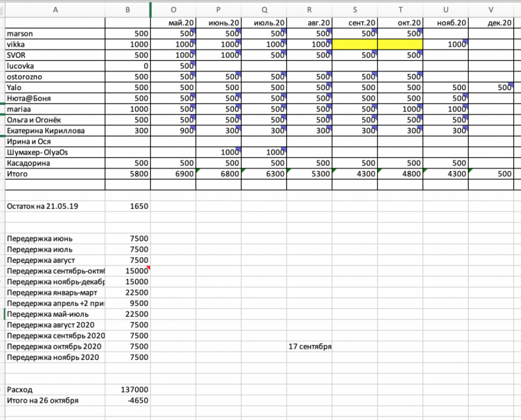Click the Итого row label in column A
The image size is (521, 420).
55,174
